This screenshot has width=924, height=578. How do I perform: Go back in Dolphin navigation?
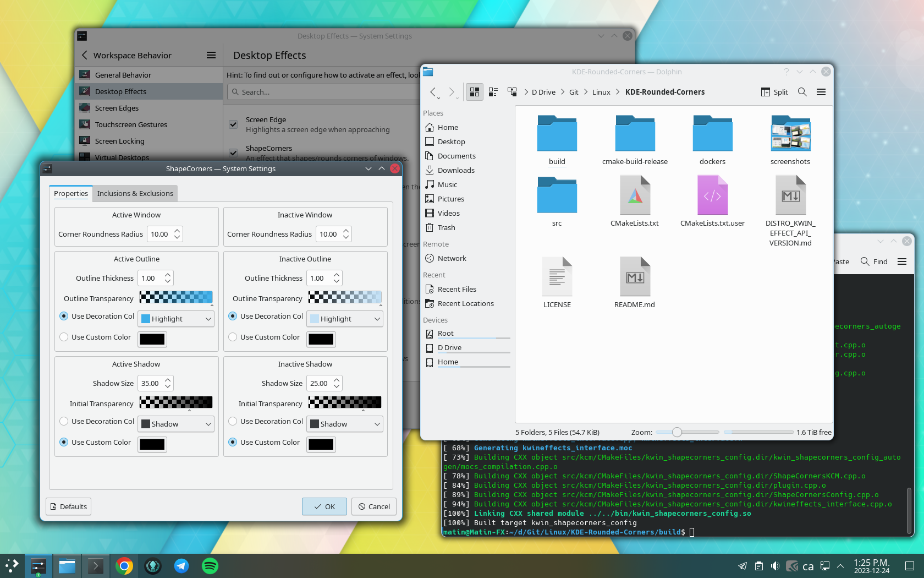(x=433, y=92)
